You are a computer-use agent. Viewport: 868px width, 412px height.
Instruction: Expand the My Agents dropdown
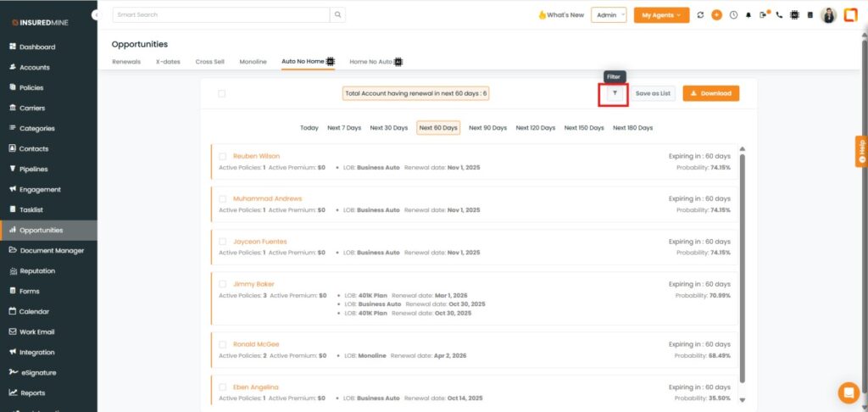tap(661, 15)
